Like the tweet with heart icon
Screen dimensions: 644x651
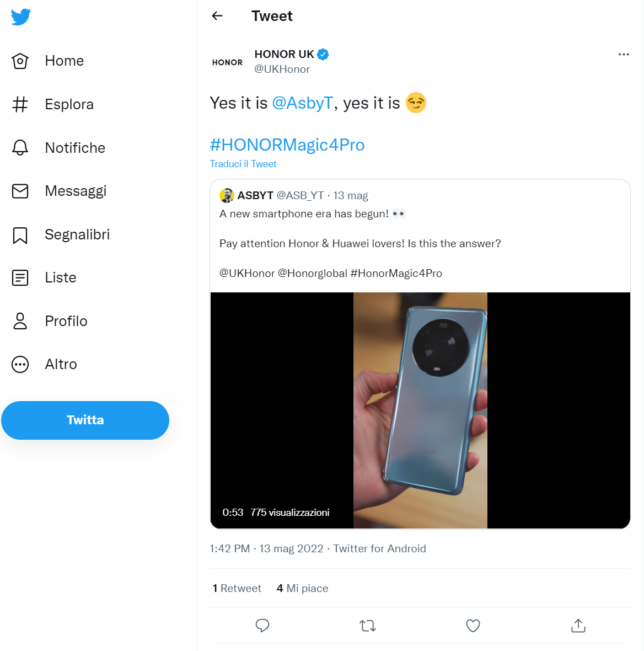pyautogui.click(x=473, y=626)
